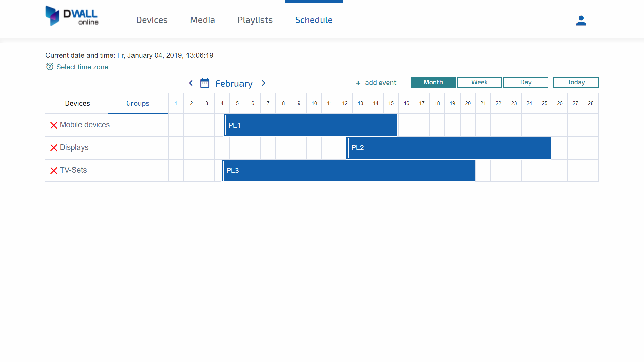
Task: Click the DWALL online logo
Action: click(72, 16)
